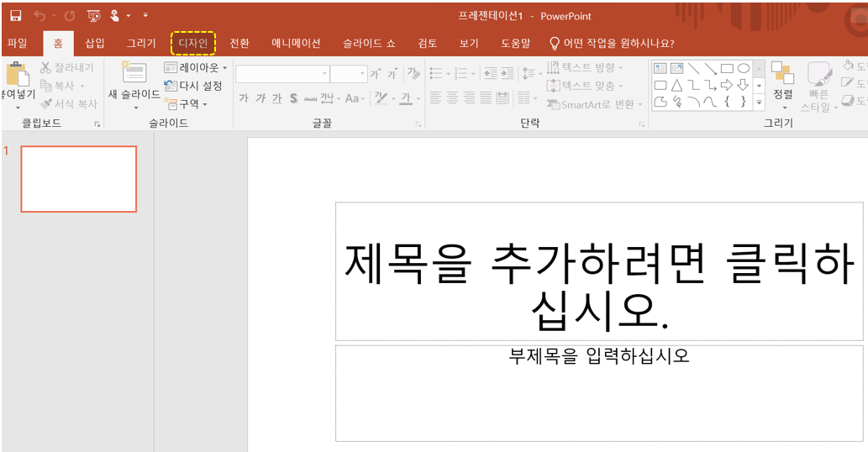This screenshot has height=452, width=868.
Task: Open the 파일 tab
Action: point(18,43)
